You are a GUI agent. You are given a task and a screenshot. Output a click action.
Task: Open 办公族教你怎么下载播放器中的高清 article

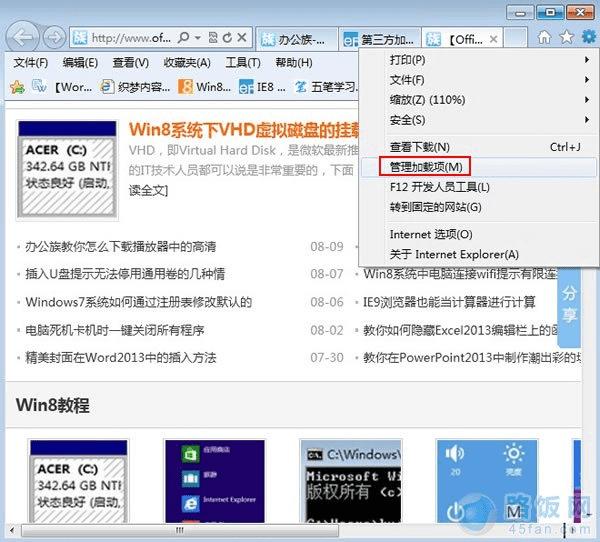pos(121,247)
